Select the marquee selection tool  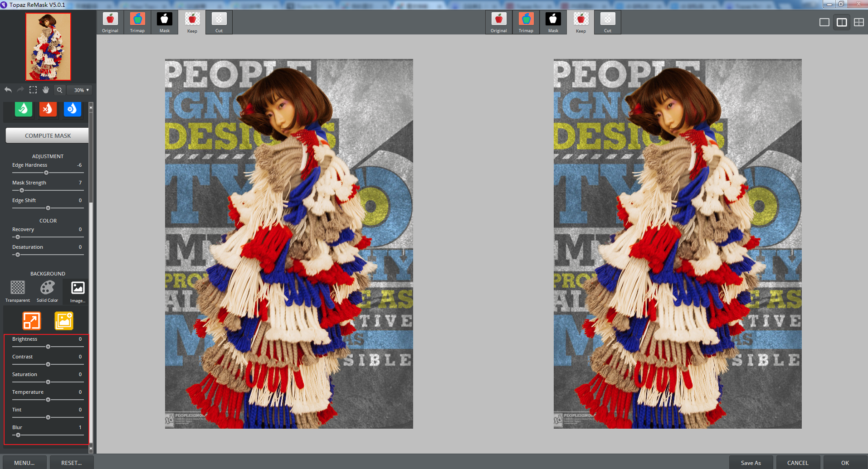[33, 90]
